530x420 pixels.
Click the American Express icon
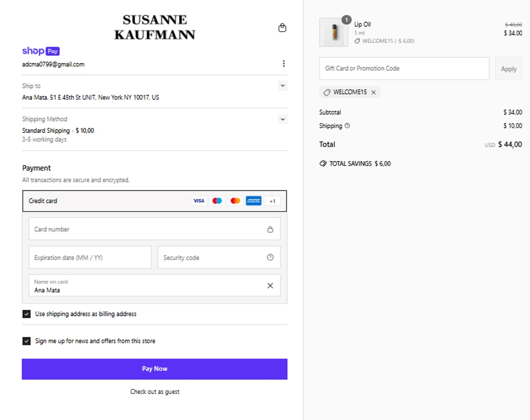(254, 201)
